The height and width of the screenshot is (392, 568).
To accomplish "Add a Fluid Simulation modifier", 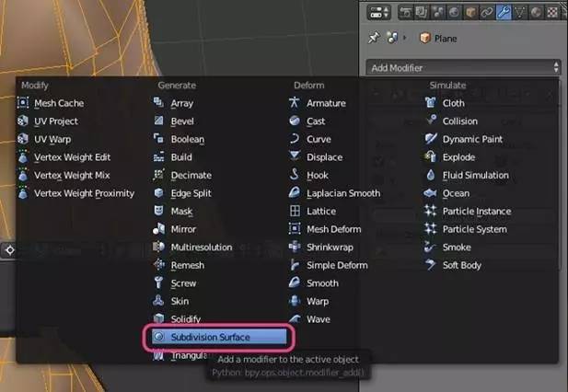I will (x=490, y=176).
